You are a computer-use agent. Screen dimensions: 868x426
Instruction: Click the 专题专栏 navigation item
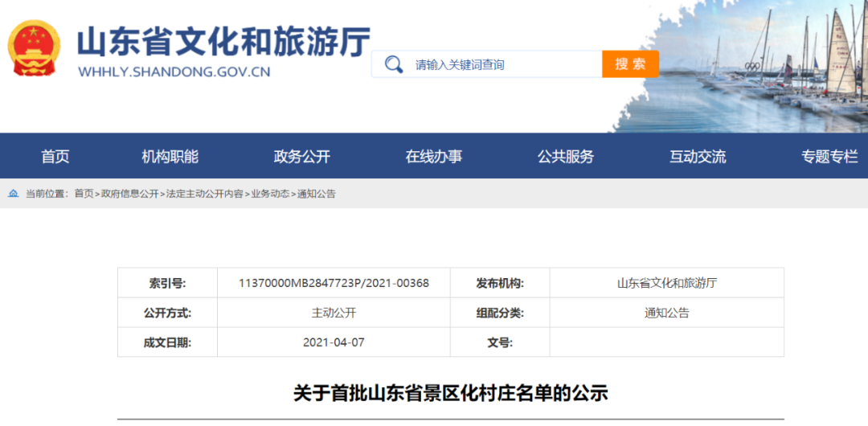point(829,157)
